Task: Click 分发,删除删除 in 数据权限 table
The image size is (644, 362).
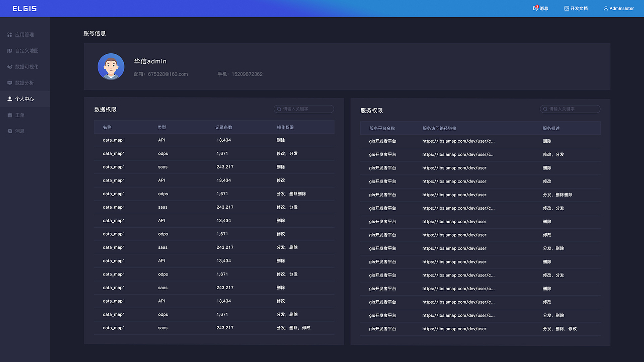Action: (291, 194)
